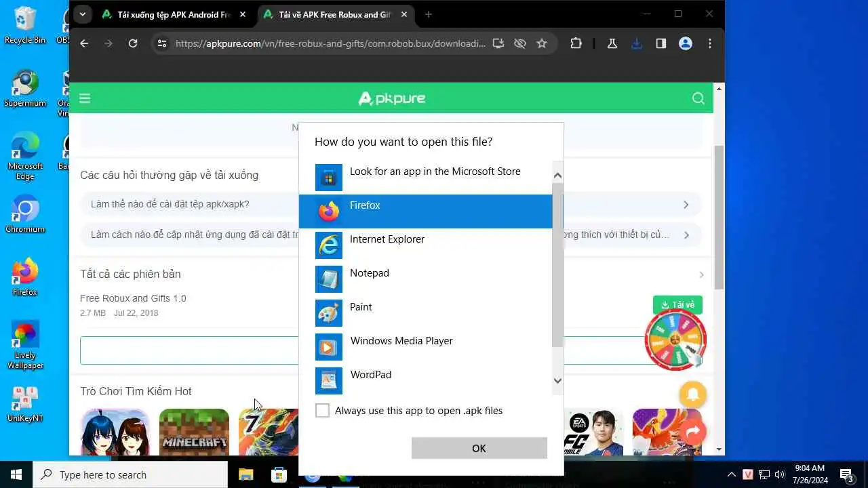Viewport: 868px width, 488px height.
Task: Open Supermium desktop shortcut
Action: coord(25,89)
